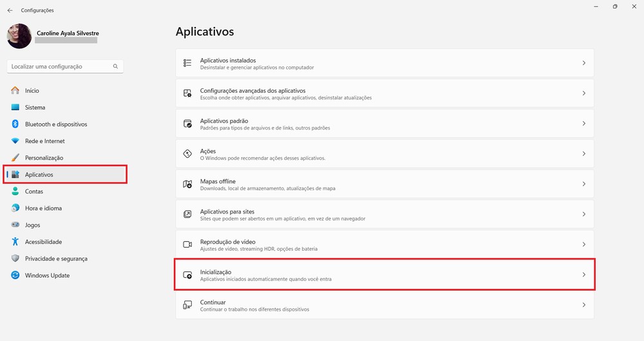Click the Contas person icon
The height and width of the screenshot is (341, 644).
[15, 191]
